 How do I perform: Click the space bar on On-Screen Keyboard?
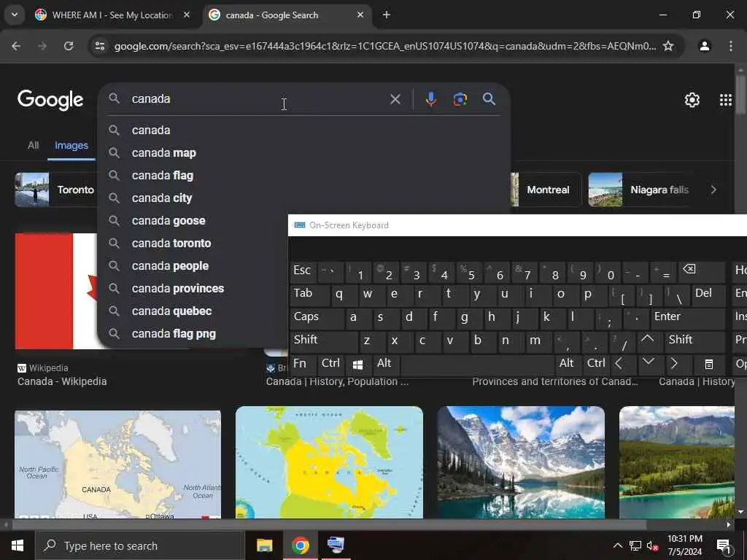click(x=476, y=365)
